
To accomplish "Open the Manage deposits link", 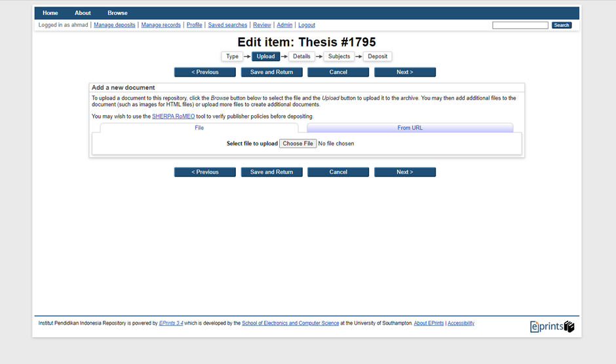I will (x=115, y=25).
